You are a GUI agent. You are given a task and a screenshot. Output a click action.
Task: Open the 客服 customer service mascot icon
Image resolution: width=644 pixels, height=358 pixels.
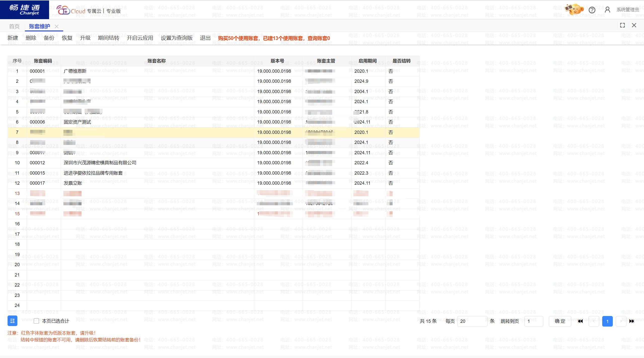click(574, 10)
